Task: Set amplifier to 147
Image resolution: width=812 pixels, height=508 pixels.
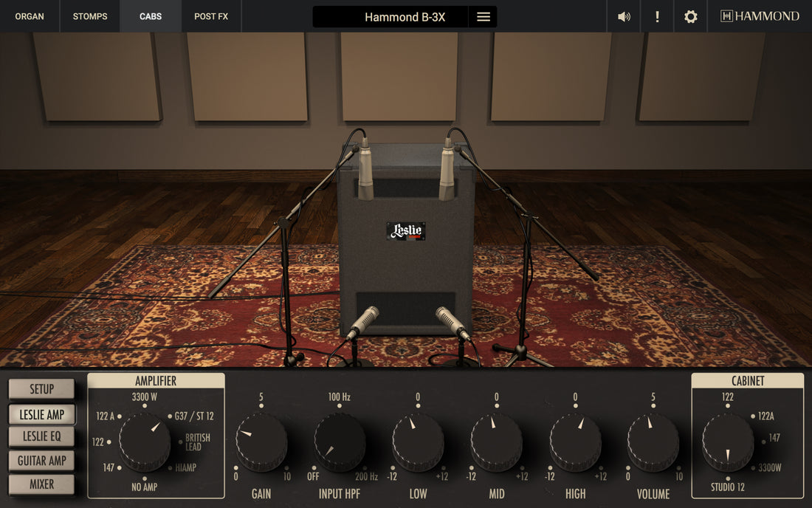Action: [x=109, y=467]
